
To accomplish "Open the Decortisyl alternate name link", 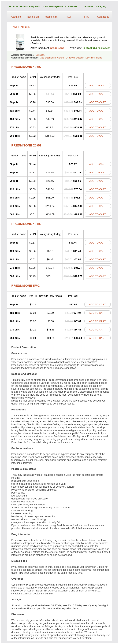I will pyautogui.click(x=90, y=58).
